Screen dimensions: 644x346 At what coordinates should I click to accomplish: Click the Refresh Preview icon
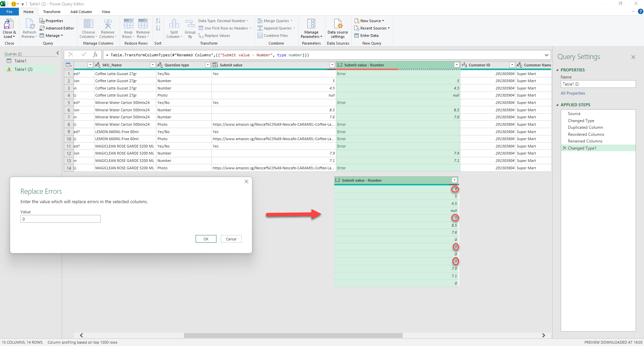(x=30, y=24)
